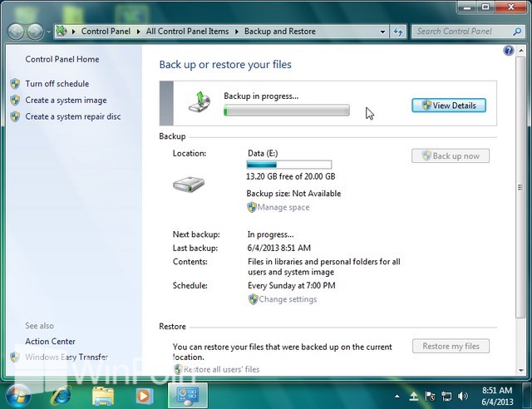Click Action Center flag tray icon
532x409 pixels.
click(x=430, y=396)
